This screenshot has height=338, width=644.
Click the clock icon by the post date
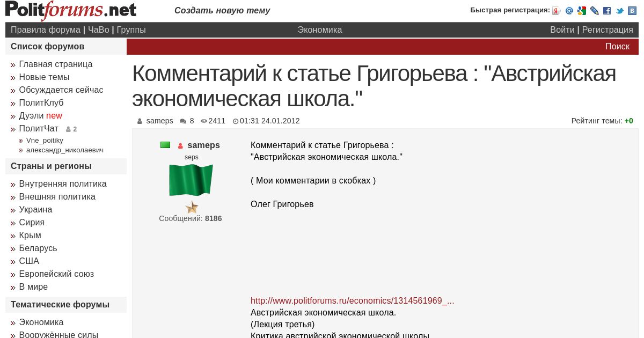pyautogui.click(x=236, y=121)
